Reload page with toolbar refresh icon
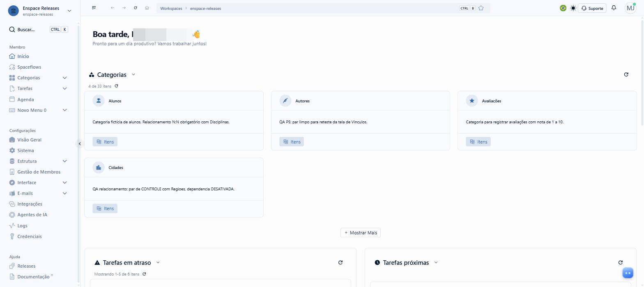The image size is (644, 287). pos(136,8)
